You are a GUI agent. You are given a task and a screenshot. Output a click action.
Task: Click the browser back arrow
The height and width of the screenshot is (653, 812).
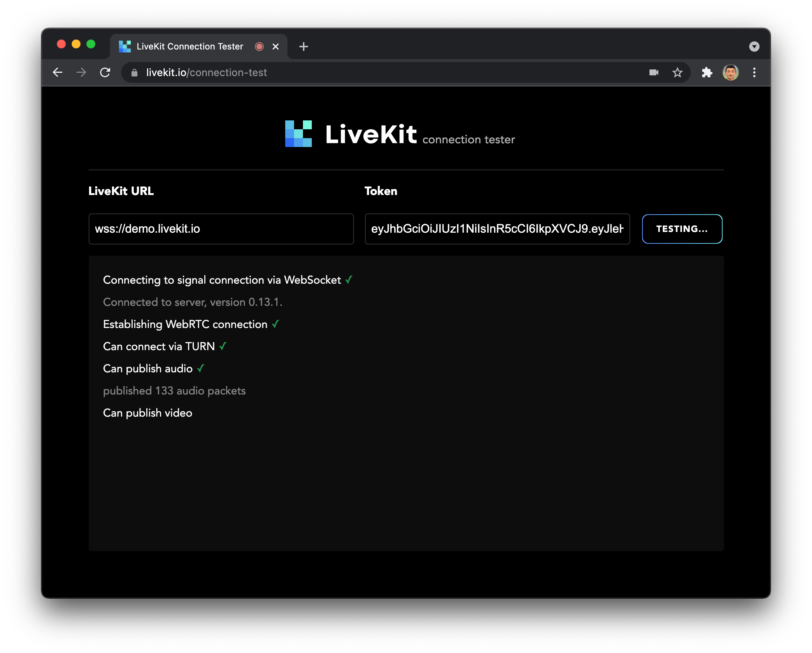click(x=58, y=72)
